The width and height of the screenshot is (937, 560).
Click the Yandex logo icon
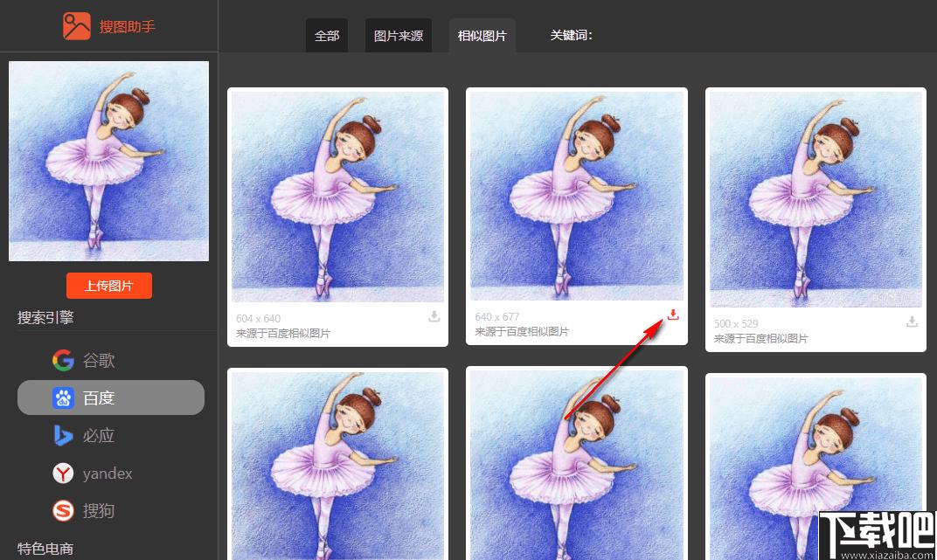(x=63, y=473)
